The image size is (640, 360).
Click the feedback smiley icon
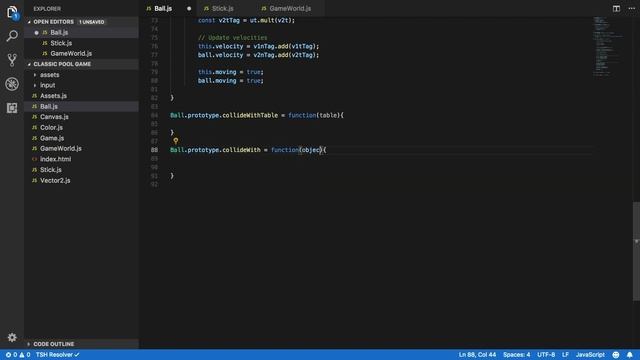click(616, 355)
